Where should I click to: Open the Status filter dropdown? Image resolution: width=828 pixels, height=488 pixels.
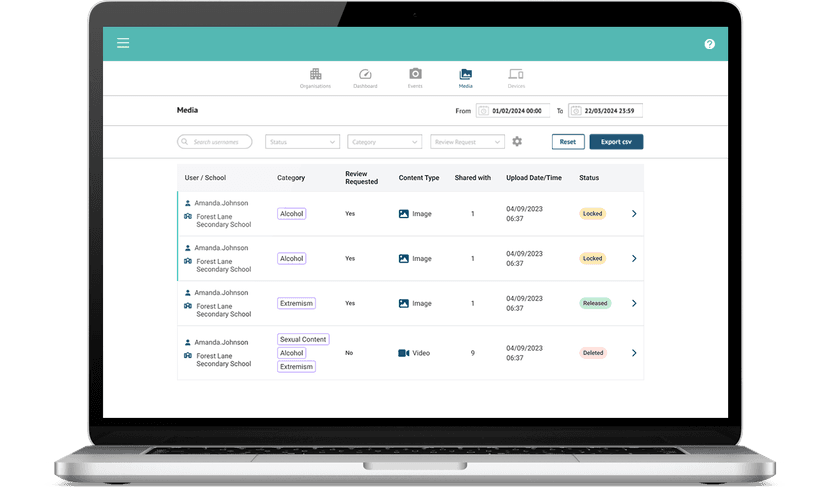(302, 142)
